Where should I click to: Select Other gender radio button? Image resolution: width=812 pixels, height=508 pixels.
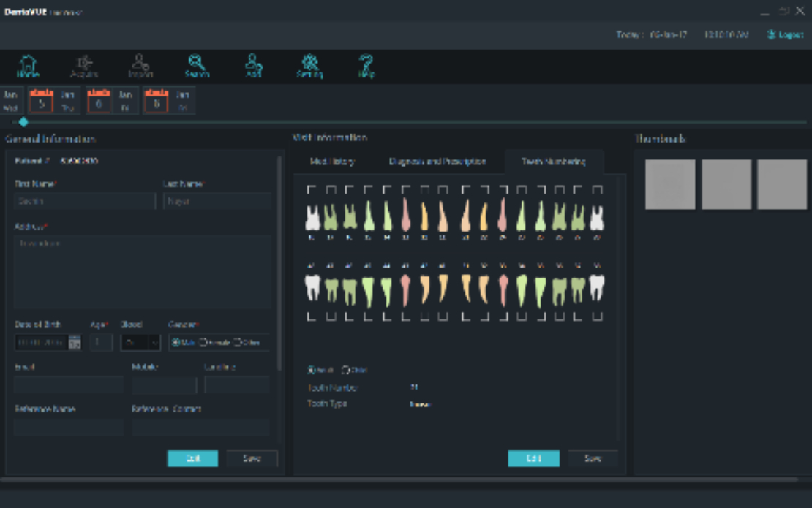[x=238, y=343]
